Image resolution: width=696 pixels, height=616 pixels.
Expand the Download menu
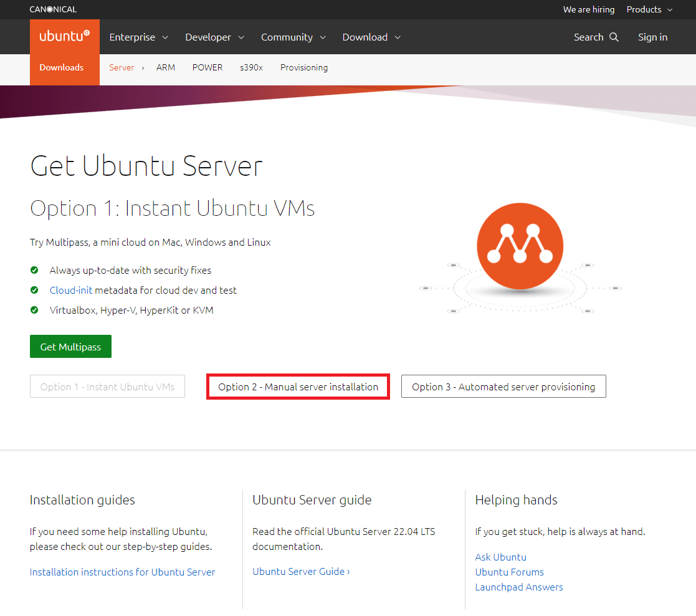(371, 37)
